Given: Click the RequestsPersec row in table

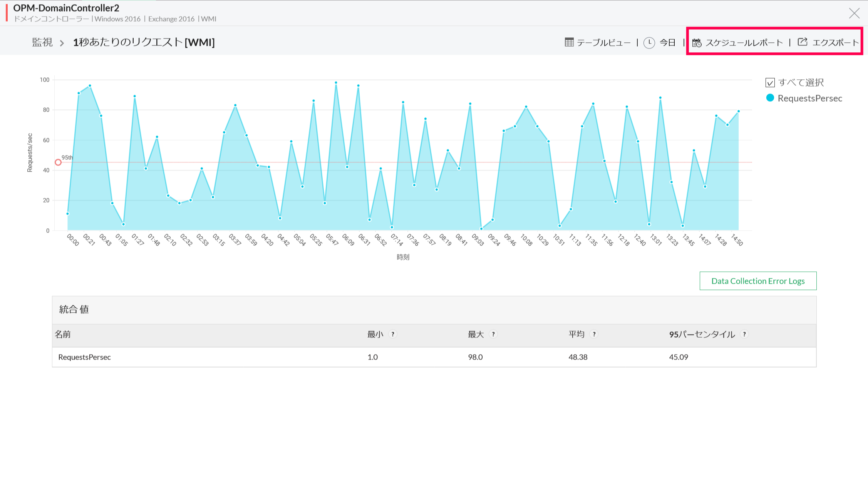Looking at the screenshot, I should [85, 357].
